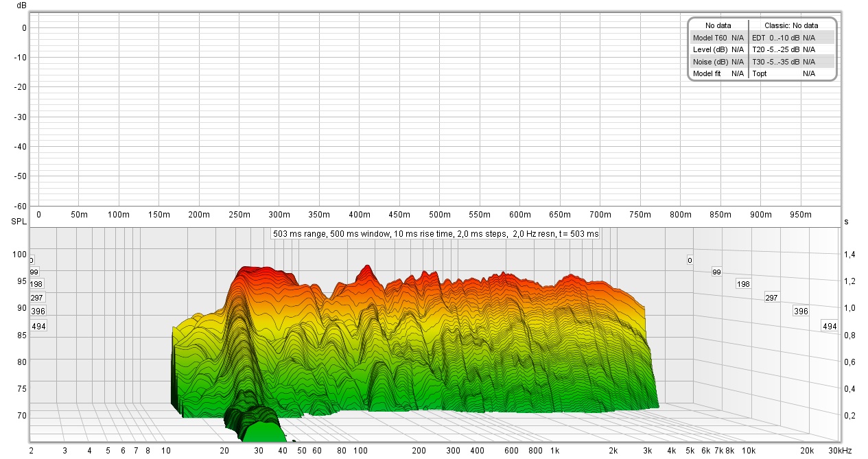The height and width of the screenshot is (459, 868).
Task: Select the 297 time slice label on right
Action: (771, 298)
